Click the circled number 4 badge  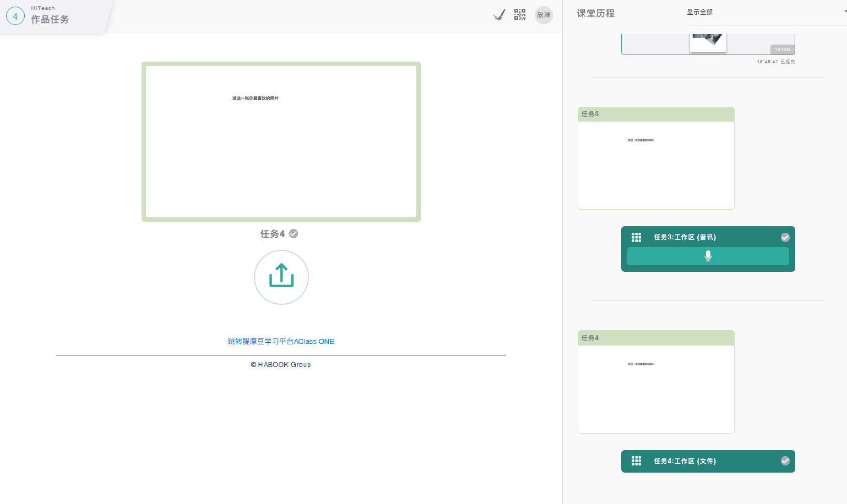[x=15, y=17]
